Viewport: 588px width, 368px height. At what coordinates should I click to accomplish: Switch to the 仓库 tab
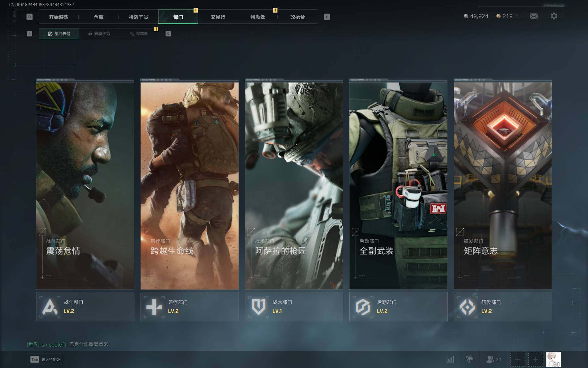(99, 17)
